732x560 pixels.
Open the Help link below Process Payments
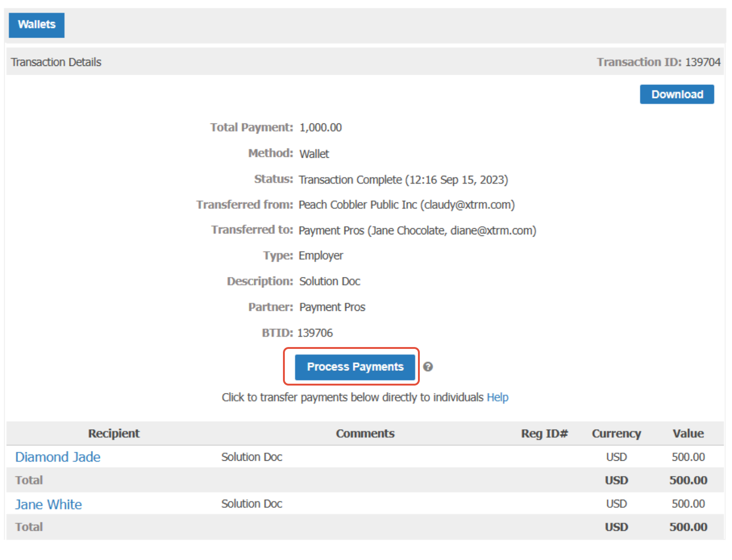click(497, 398)
